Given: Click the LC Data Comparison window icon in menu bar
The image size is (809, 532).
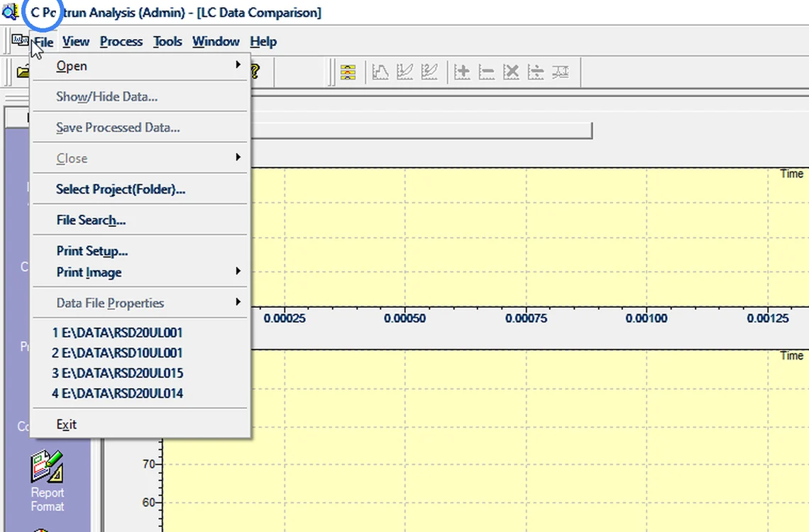Looking at the screenshot, I should point(20,40).
